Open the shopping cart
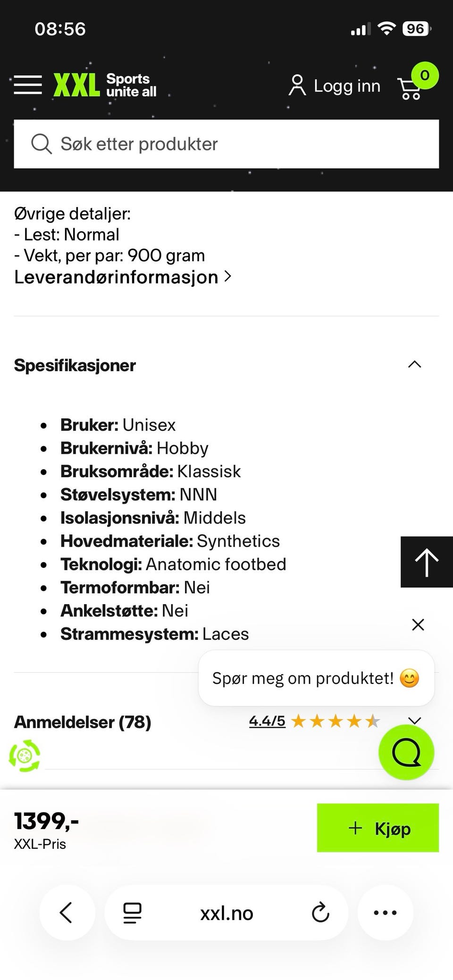Screen dimensions: 453x980 411,88
